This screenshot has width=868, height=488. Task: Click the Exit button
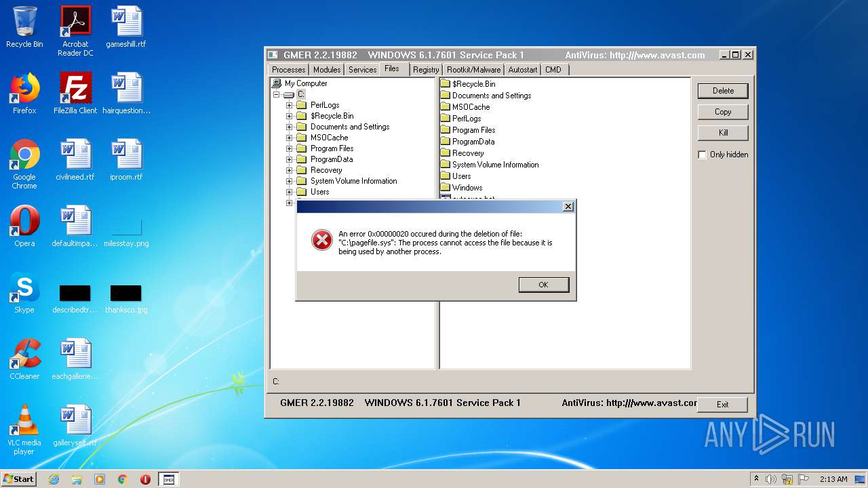[x=723, y=405]
